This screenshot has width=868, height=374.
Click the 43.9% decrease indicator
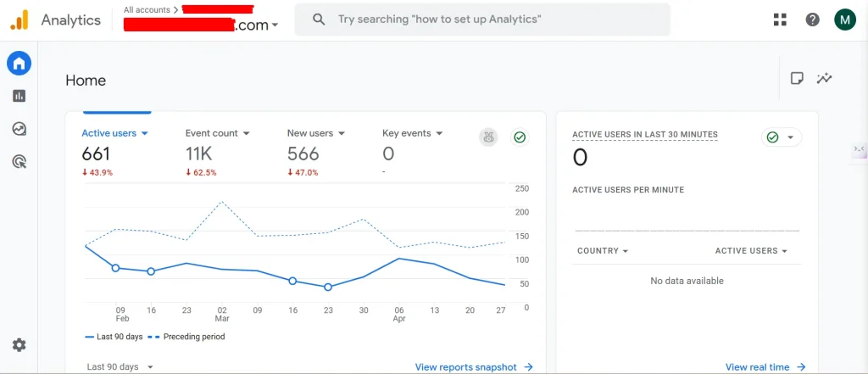coord(97,172)
